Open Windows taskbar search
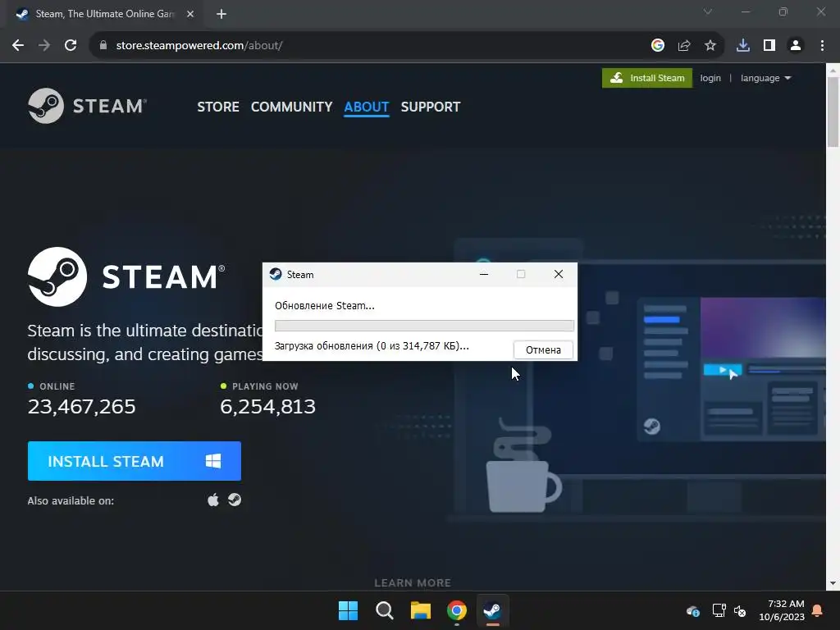Screen dimensions: 840x630 (x=384, y=610)
